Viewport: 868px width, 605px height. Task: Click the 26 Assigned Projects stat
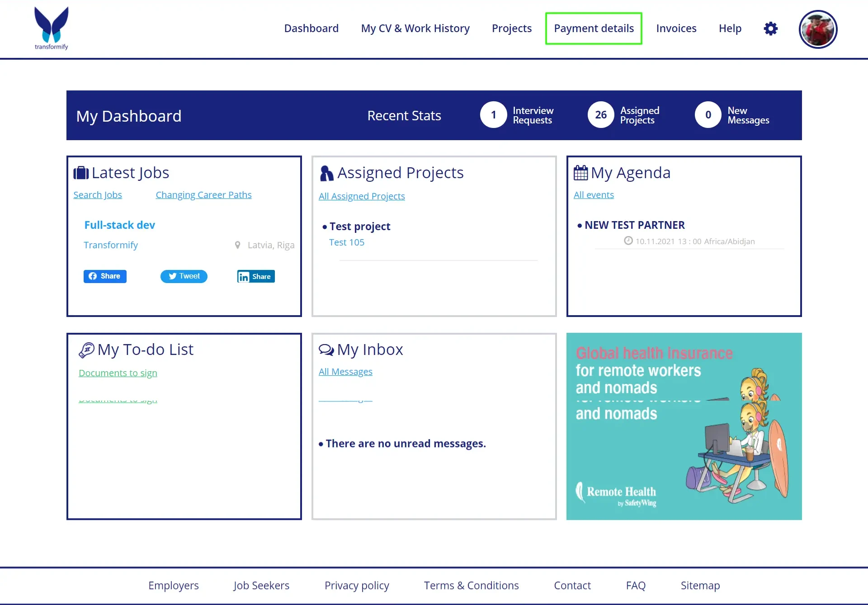click(x=601, y=115)
